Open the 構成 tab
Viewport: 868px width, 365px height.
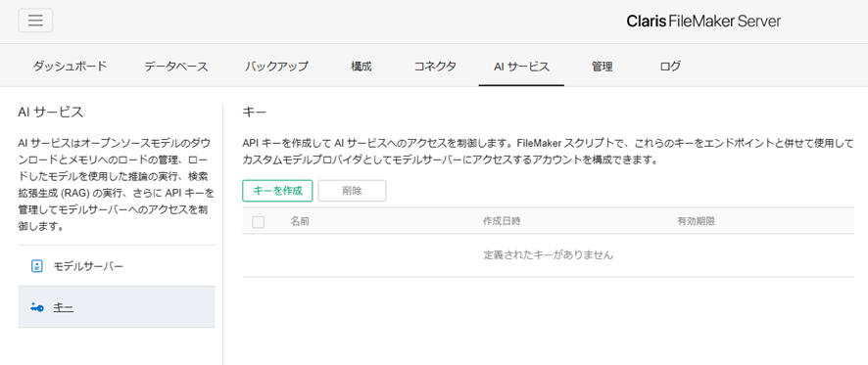tap(361, 67)
